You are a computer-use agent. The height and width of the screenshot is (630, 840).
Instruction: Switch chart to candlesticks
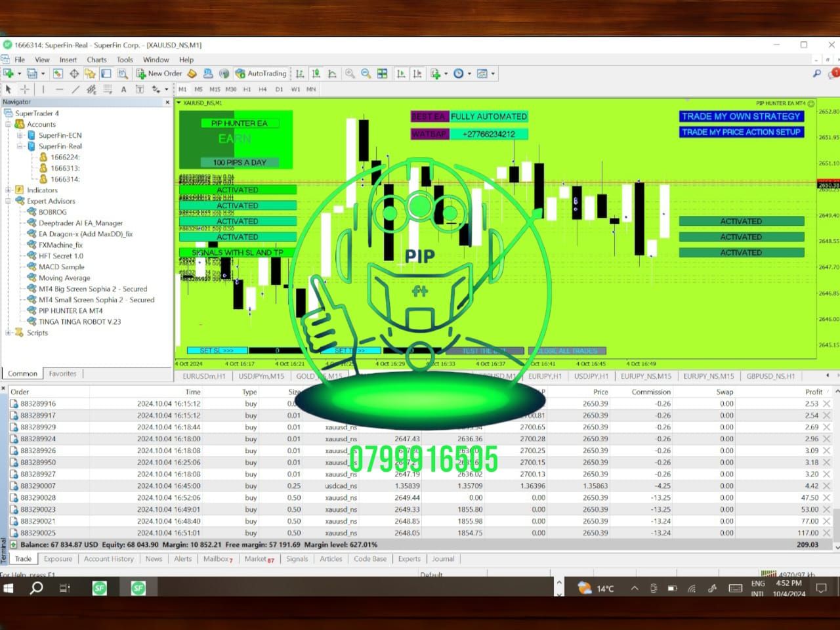316,73
